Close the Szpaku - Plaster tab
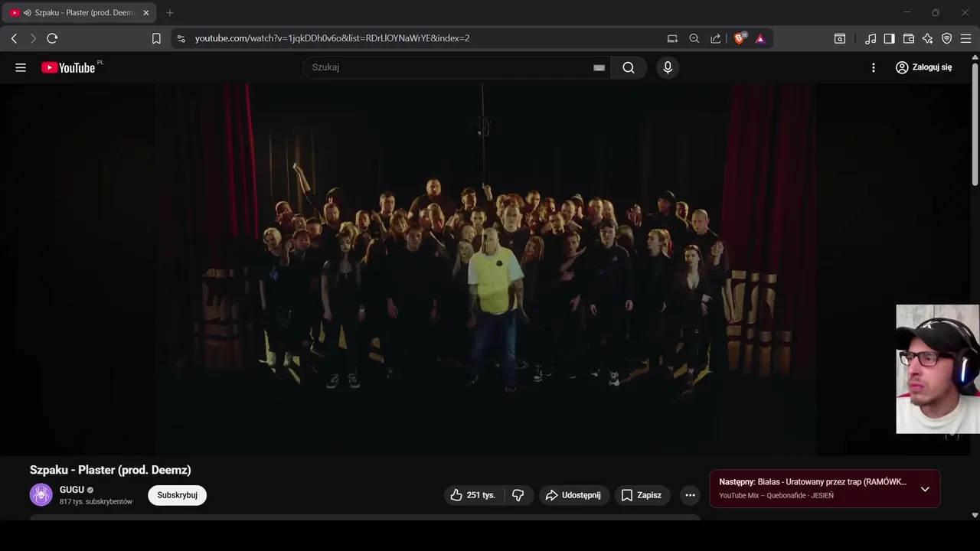 pos(145,13)
